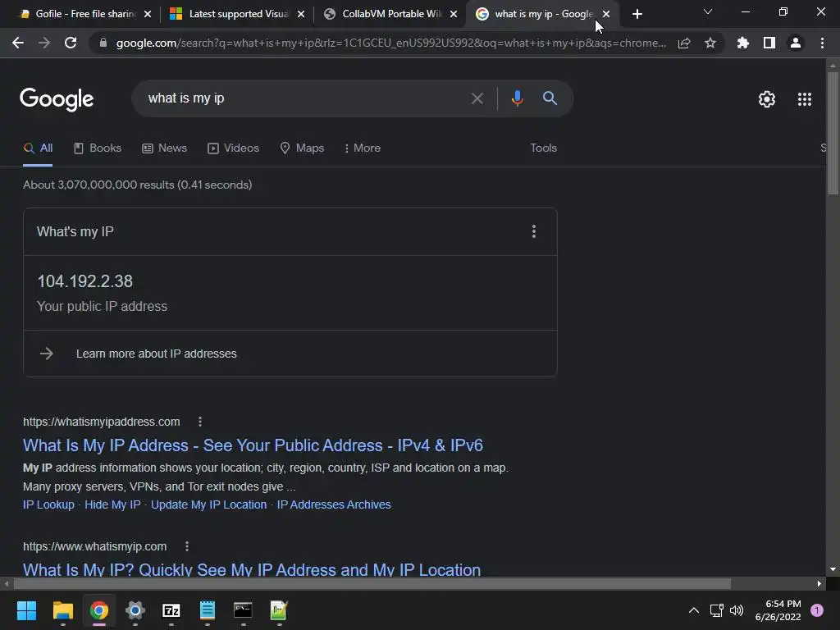Open options for What's my IP card
This screenshot has width=840, height=630.
click(533, 231)
